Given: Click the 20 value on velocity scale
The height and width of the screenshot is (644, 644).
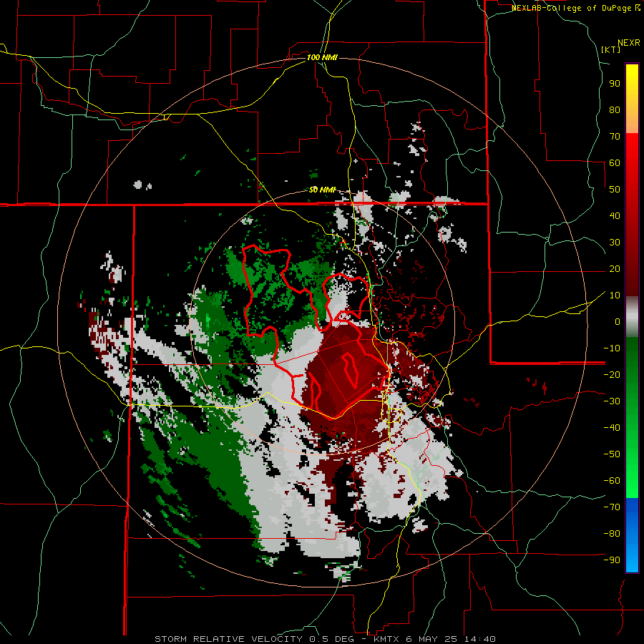Looking at the screenshot, I should click(615, 269).
